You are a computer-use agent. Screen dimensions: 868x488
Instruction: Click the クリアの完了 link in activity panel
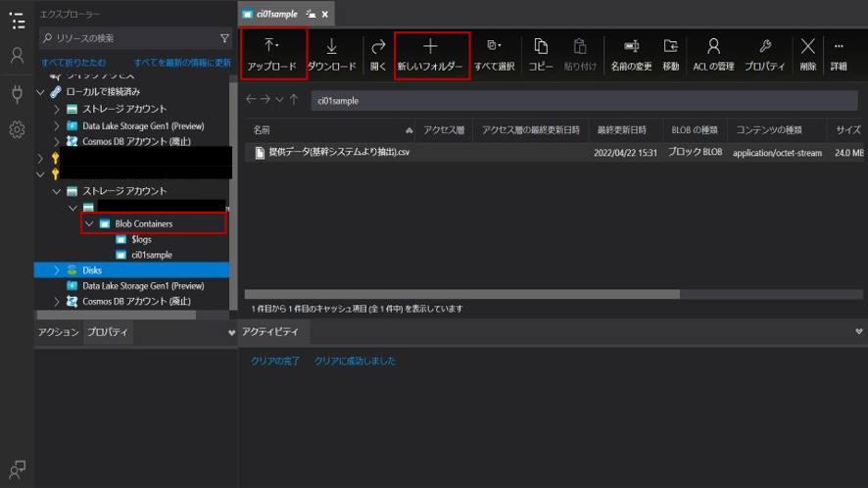pyautogui.click(x=275, y=361)
